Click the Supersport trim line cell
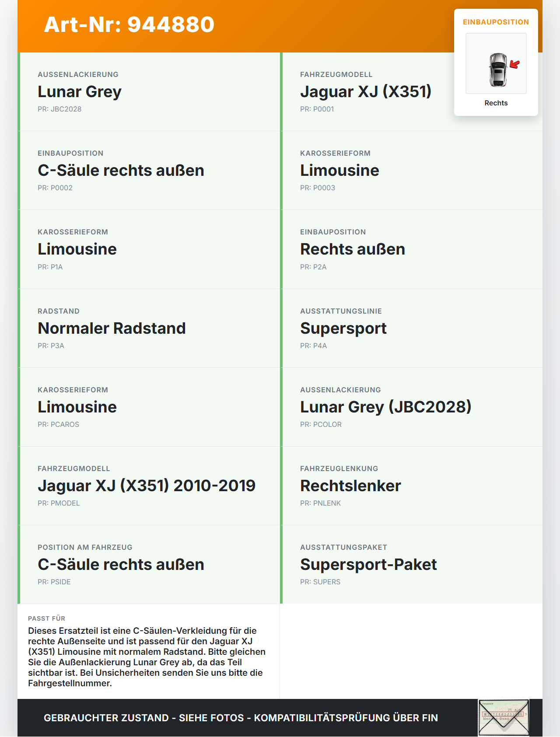The height and width of the screenshot is (737, 560). (411, 328)
